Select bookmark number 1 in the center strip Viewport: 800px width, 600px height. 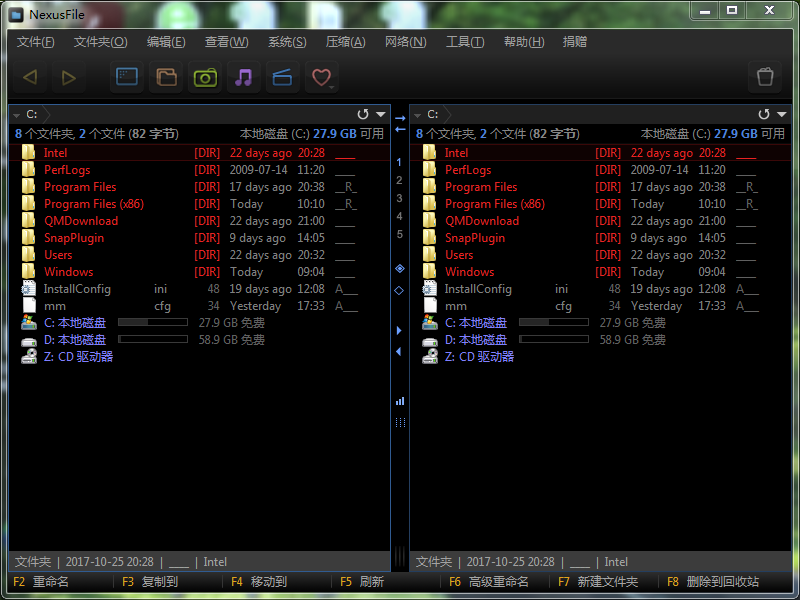(399, 162)
